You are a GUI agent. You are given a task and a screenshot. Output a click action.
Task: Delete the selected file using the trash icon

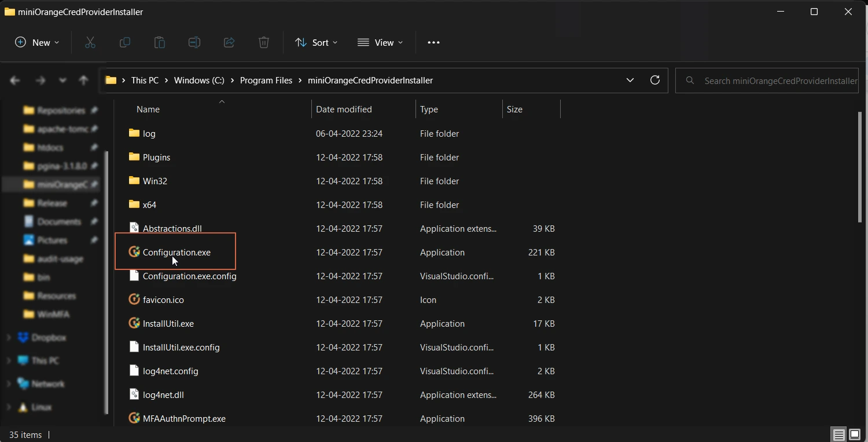coord(263,42)
